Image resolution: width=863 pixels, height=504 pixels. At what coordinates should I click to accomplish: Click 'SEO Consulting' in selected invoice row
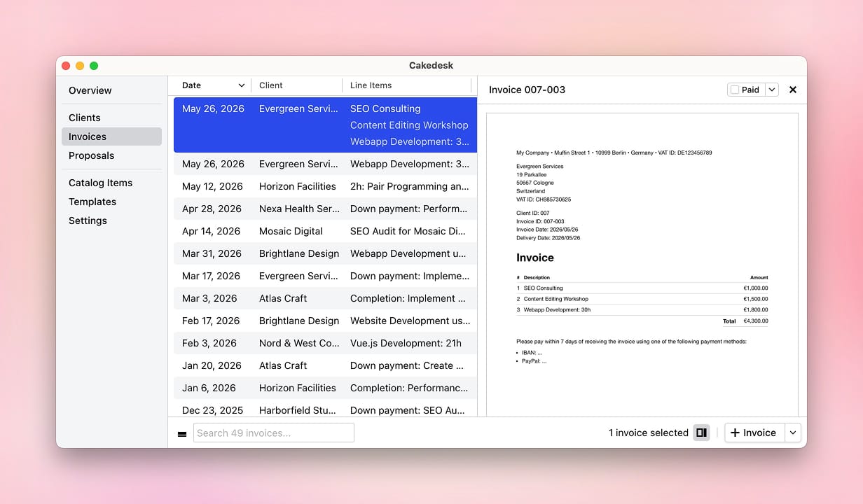[x=385, y=108]
